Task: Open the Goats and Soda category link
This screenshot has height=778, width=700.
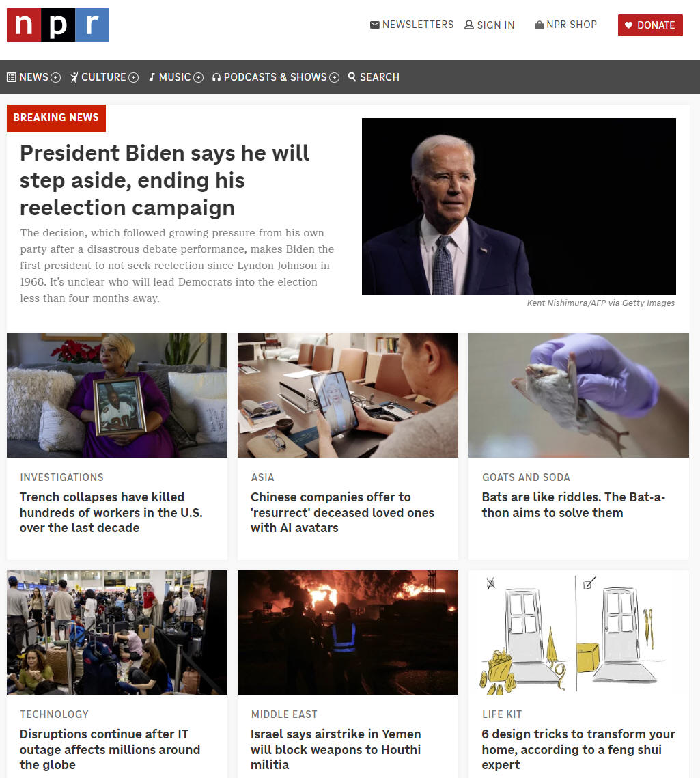Action: tap(526, 477)
